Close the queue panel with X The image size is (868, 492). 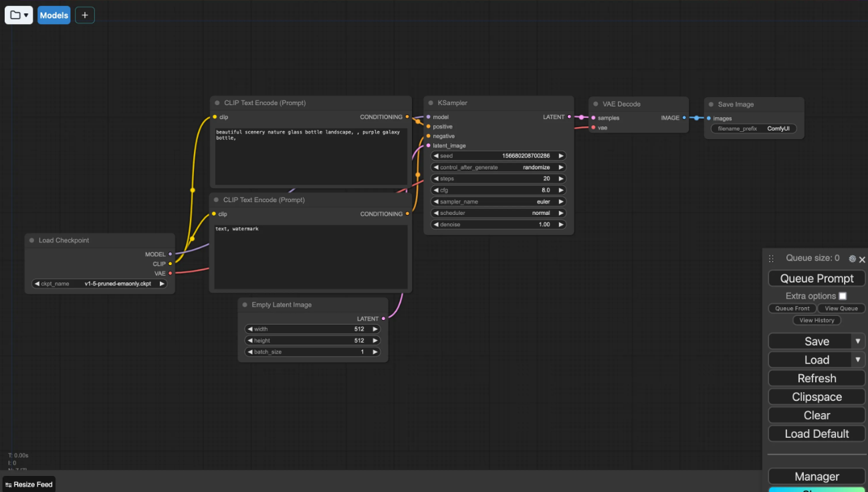tap(862, 259)
